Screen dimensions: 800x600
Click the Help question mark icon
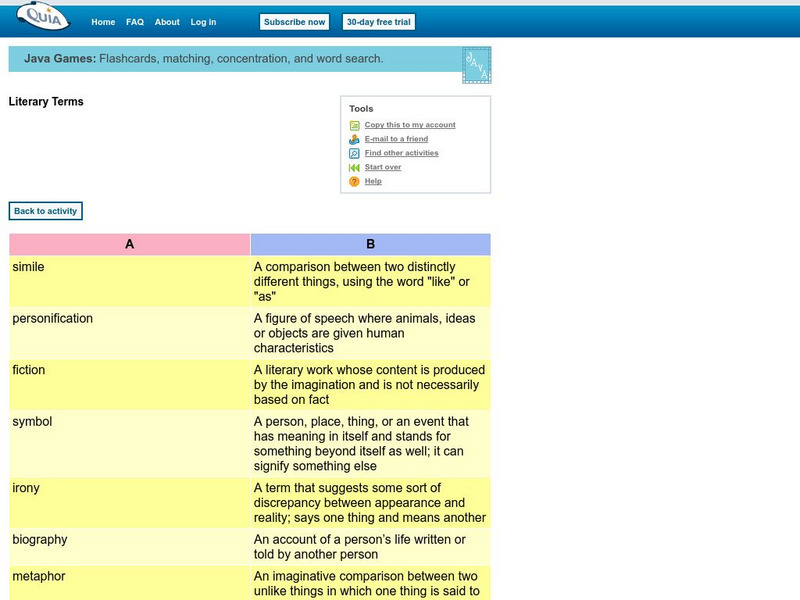coord(354,182)
